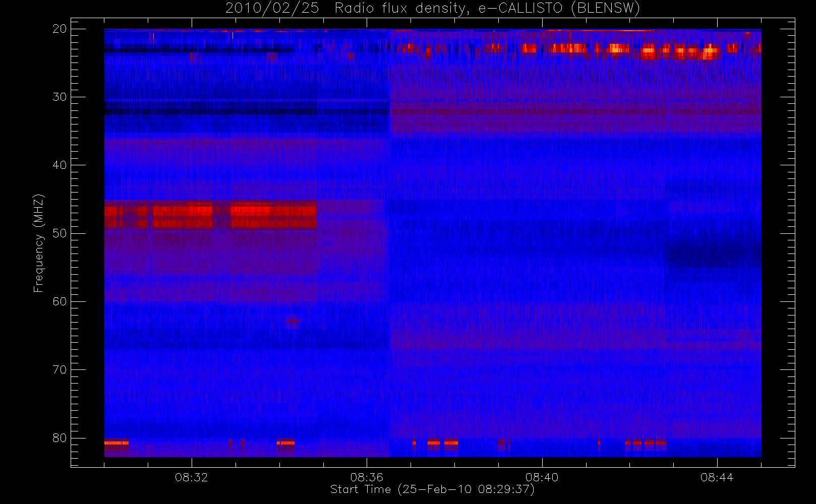Click the 70 frequency tick label

pos(60,369)
